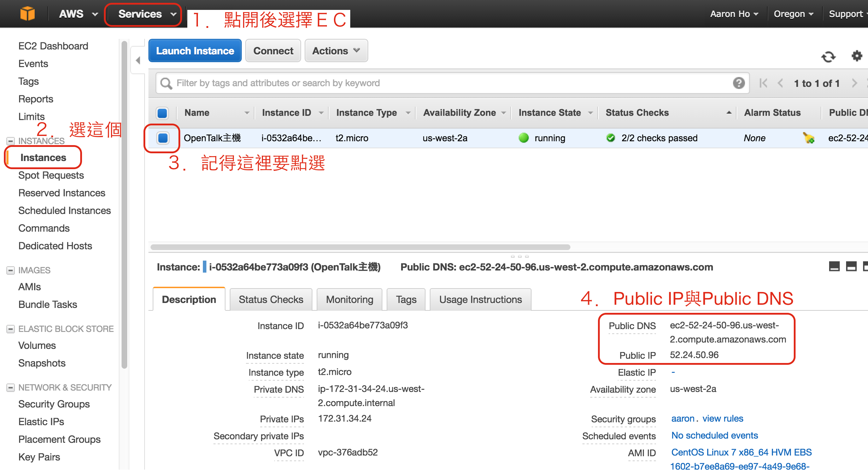Viewport: 868px width, 476px height.
Task: Open the Aaron Ho account menu
Action: pyautogui.click(x=734, y=14)
